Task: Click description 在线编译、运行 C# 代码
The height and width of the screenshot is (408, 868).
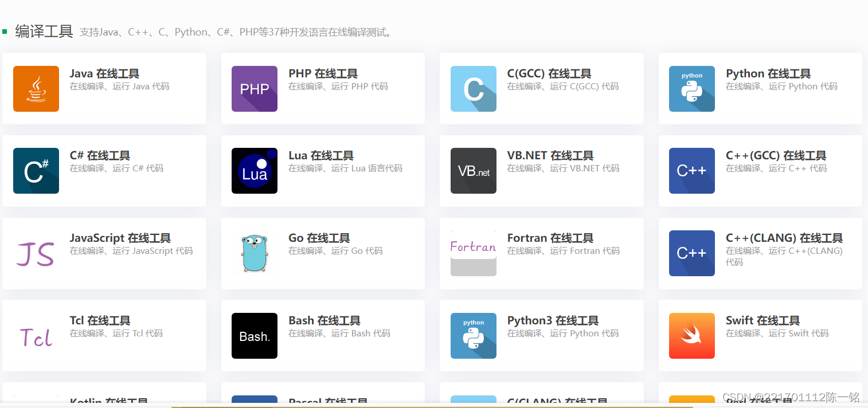Action: click(116, 168)
